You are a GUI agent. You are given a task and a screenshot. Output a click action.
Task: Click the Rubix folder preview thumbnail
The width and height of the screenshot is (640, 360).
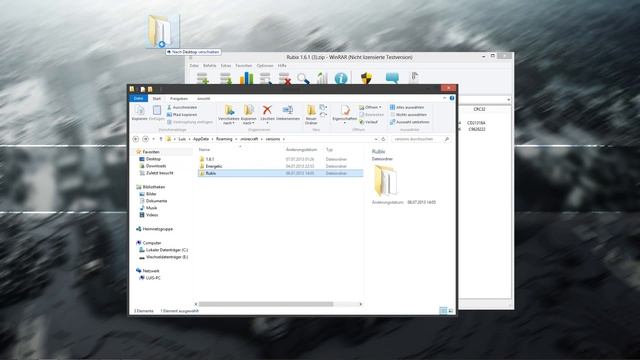tap(385, 180)
